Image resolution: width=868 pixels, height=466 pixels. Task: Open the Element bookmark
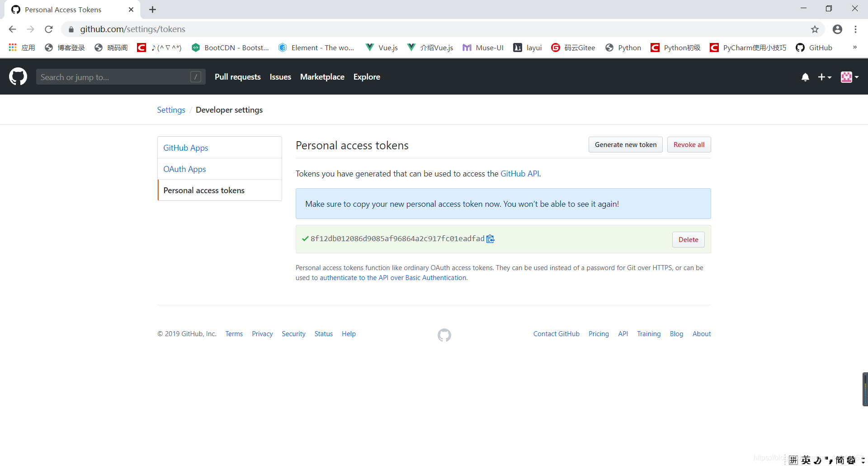316,48
